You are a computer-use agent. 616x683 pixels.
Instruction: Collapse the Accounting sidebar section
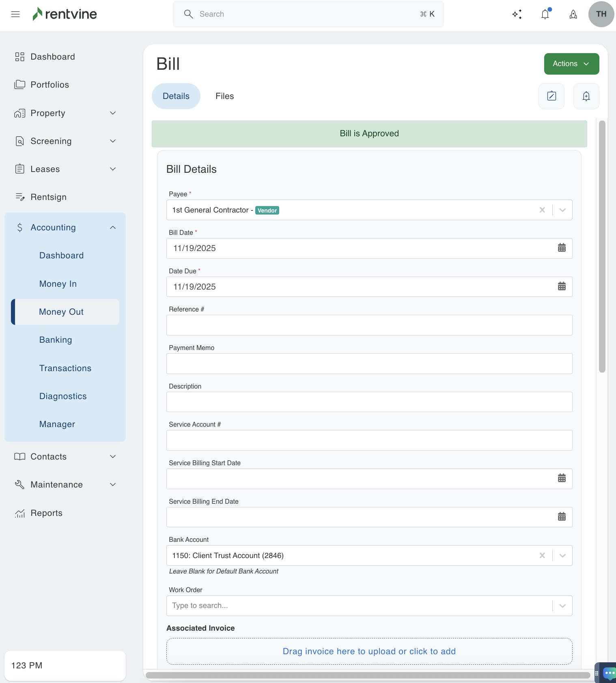113,228
